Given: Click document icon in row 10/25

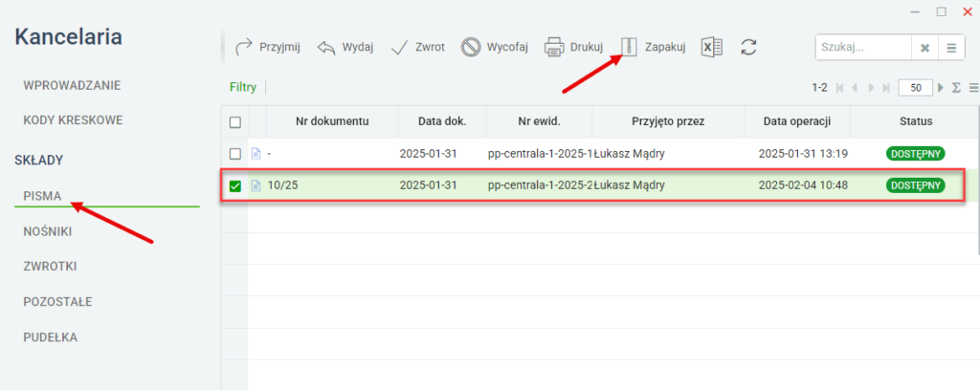Looking at the screenshot, I should click(255, 185).
